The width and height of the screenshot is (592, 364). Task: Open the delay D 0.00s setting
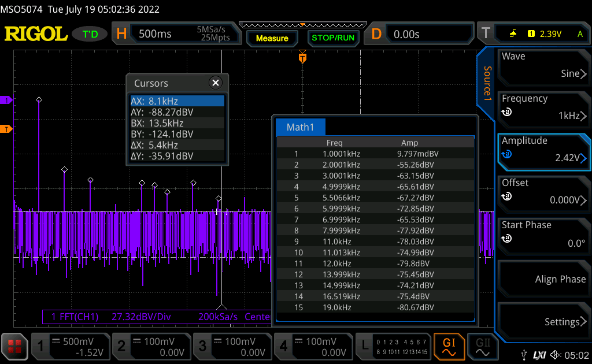point(419,34)
